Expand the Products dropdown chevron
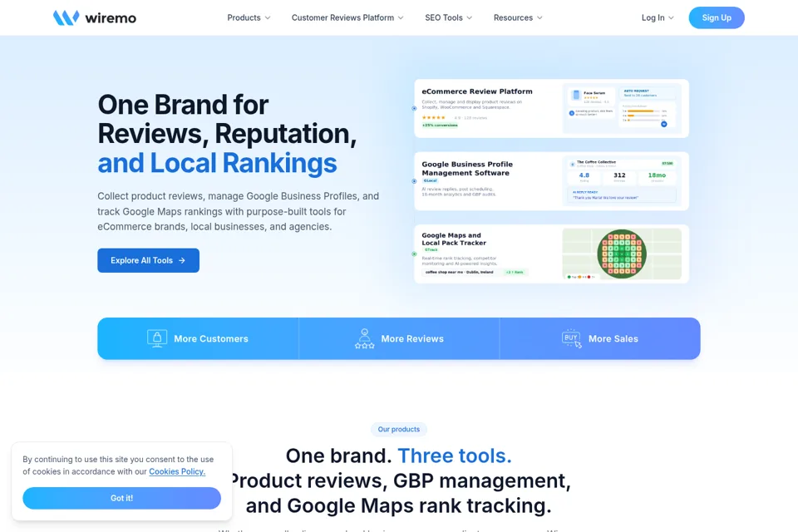The width and height of the screenshot is (798, 532). [x=268, y=17]
